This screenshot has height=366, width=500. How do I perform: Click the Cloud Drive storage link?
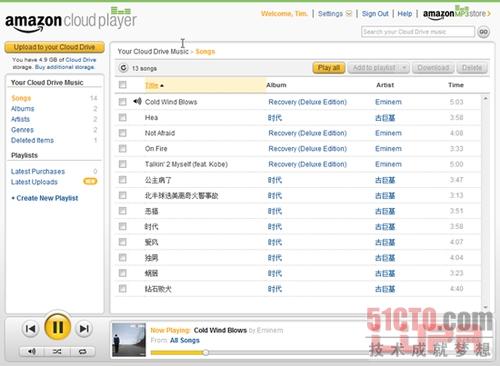81,60
